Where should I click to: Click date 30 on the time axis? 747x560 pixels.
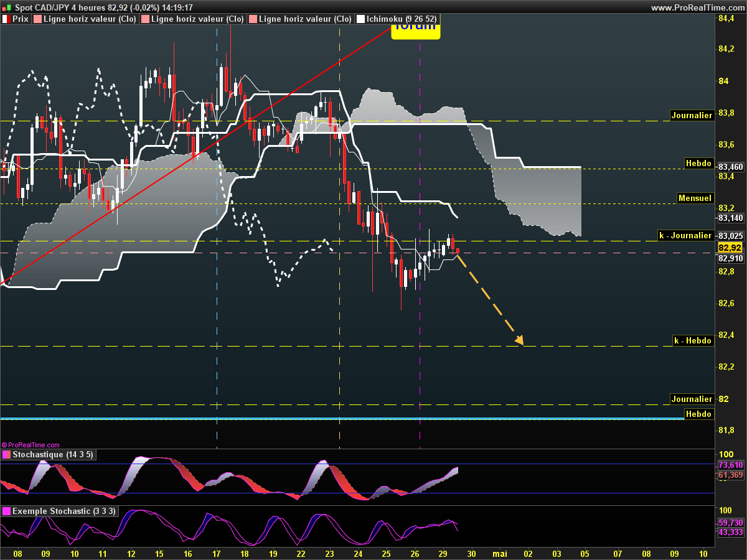coord(472,553)
